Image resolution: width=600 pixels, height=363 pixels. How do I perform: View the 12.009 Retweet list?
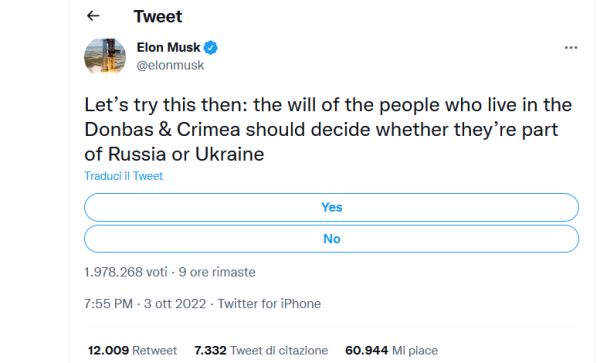[132, 350]
